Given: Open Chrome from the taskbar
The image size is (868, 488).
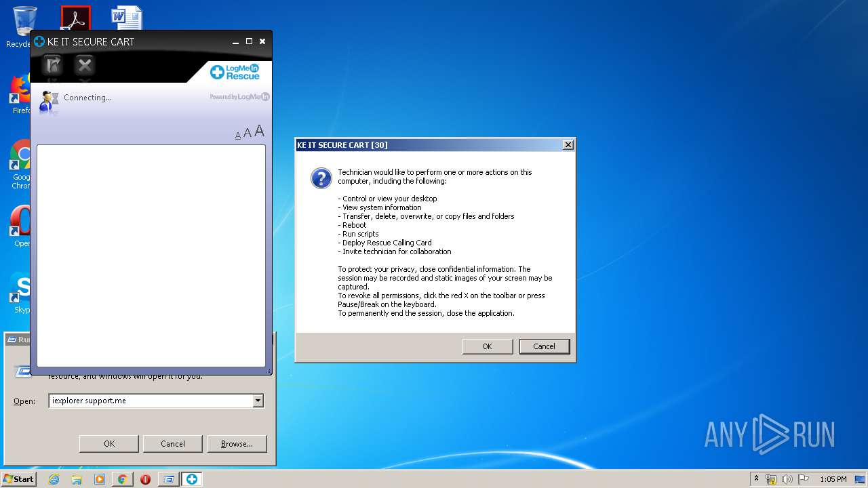Looking at the screenshot, I should [122, 479].
